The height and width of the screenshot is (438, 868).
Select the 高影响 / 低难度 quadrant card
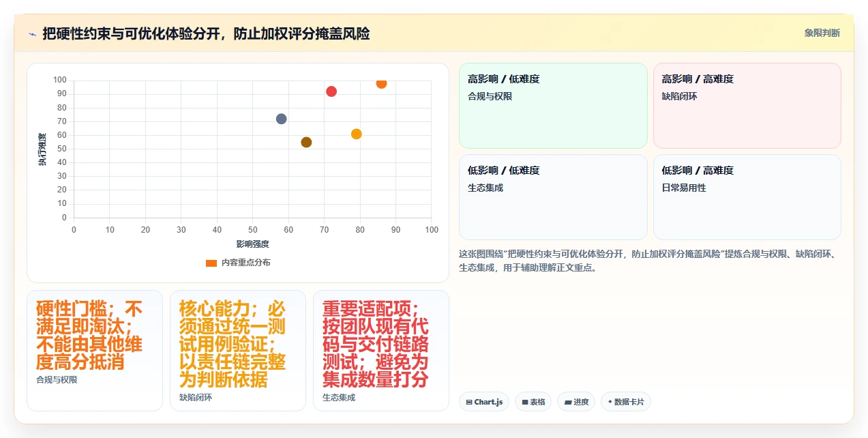point(553,106)
